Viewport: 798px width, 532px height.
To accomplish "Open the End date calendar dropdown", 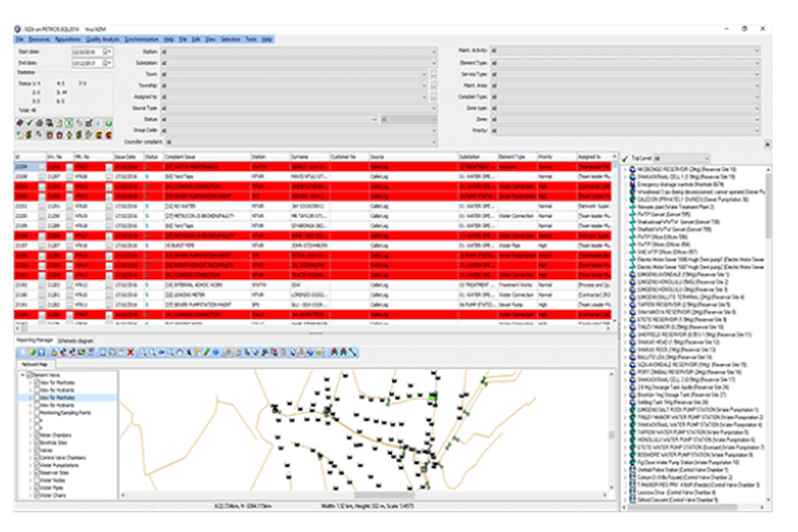I will 108,63.
